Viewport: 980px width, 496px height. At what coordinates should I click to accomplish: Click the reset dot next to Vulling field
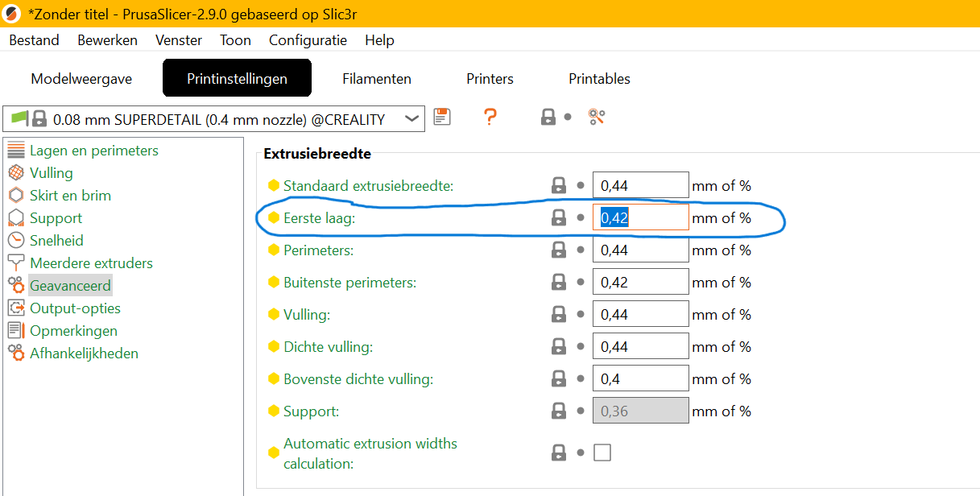[x=581, y=314]
